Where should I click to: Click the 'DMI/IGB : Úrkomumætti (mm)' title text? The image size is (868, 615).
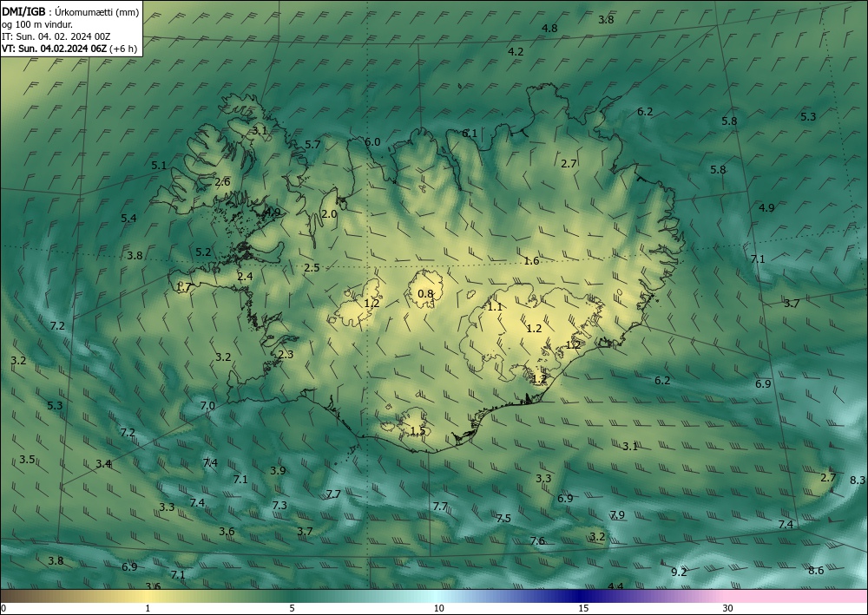pos(70,12)
